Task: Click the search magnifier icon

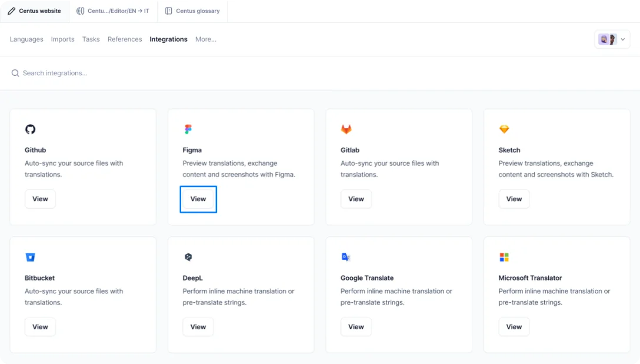Action: point(15,73)
